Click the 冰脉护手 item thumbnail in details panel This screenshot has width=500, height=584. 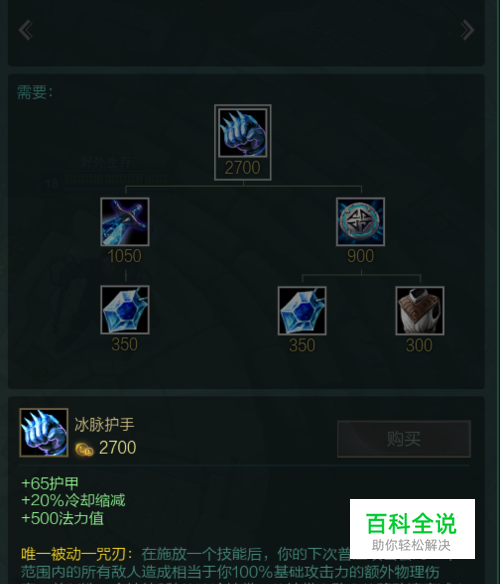point(44,433)
